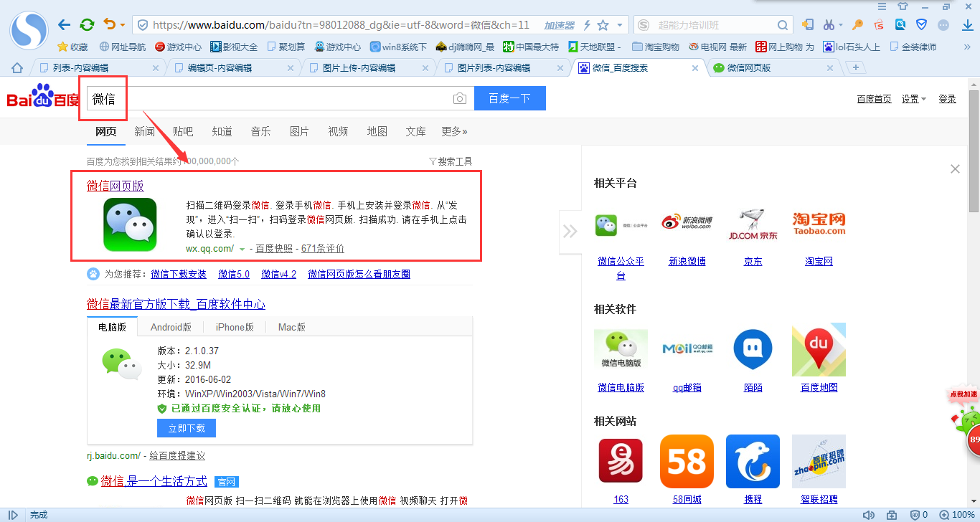Viewport: 980px width, 522px height.
Task: Switch to the Android版 download tab
Action: [171, 327]
